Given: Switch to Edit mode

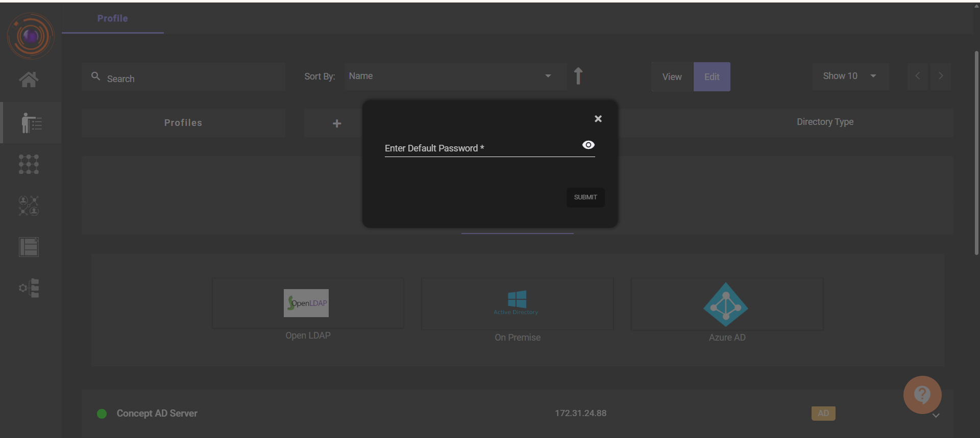Looking at the screenshot, I should pyautogui.click(x=712, y=77).
